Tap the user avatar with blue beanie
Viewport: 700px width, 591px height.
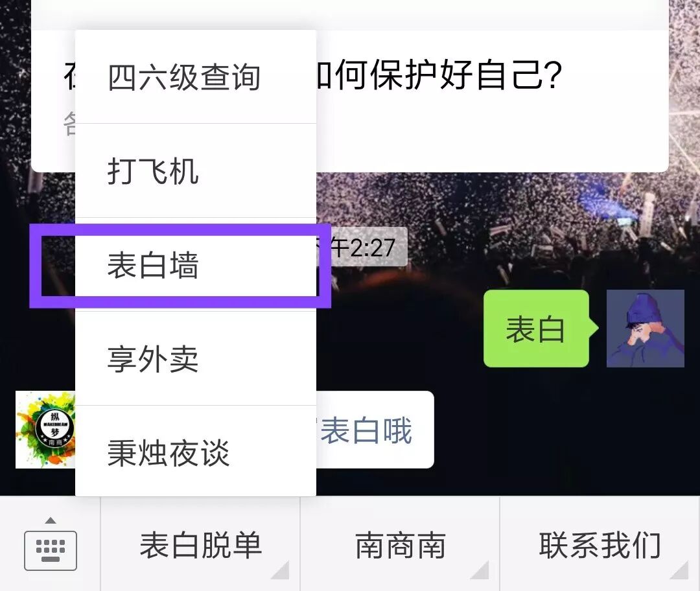[x=645, y=329]
